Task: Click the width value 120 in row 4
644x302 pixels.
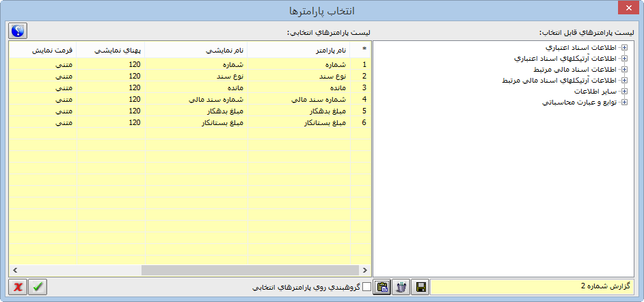Action: click(111, 99)
